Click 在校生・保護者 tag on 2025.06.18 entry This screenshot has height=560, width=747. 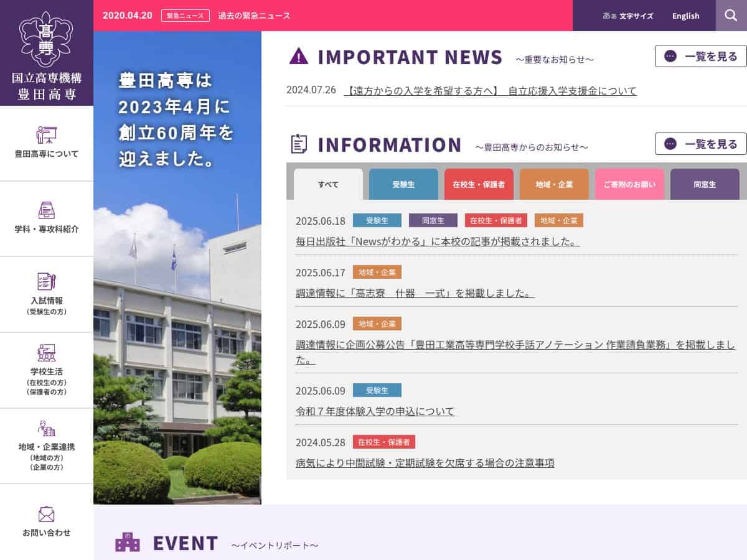point(496,220)
